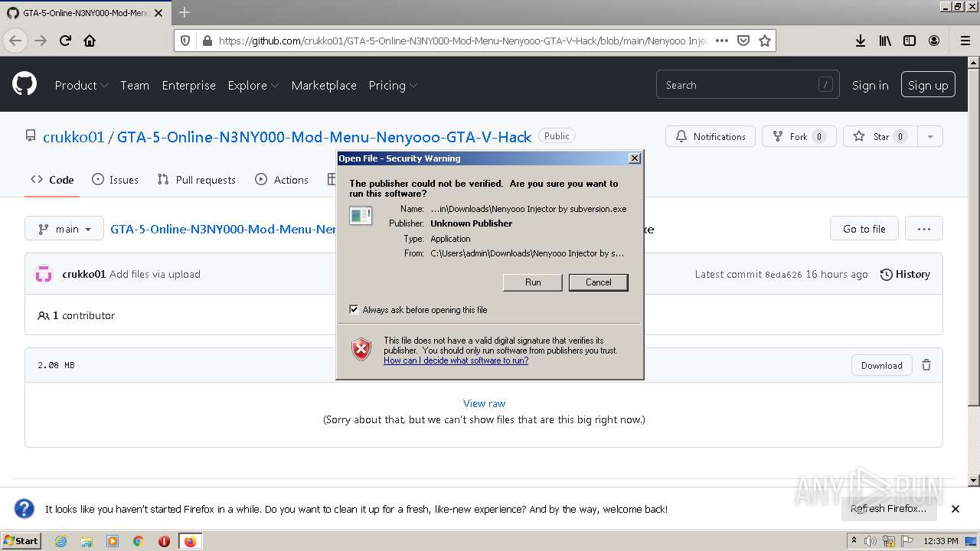Open the Firefox home page
This screenshot has width=980, height=551.
click(90, 41)
